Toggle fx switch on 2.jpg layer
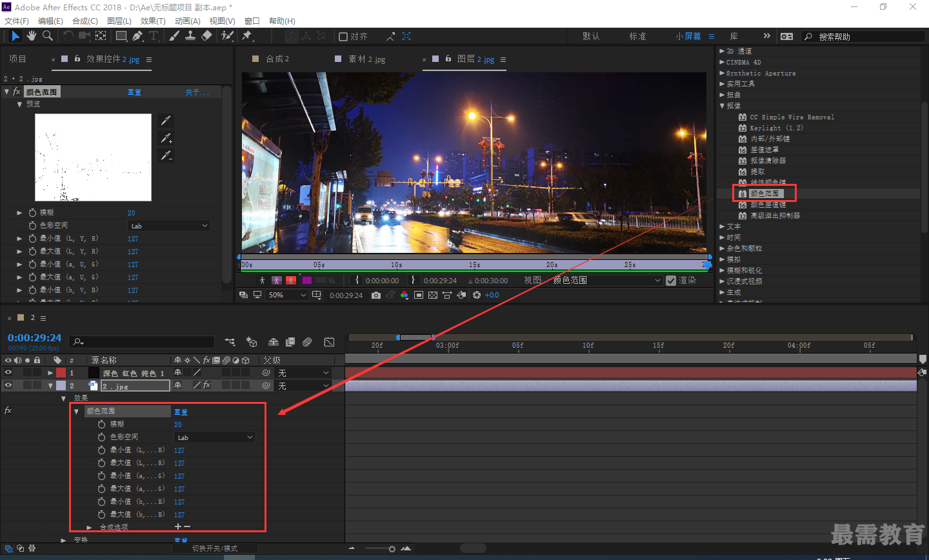The image size is (929, 560). (x=206, y=385)
